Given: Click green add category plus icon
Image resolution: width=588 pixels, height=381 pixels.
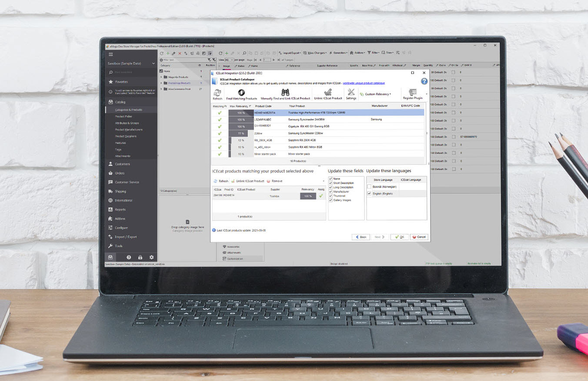Looking at the screenshot, I should coord(168,53).
